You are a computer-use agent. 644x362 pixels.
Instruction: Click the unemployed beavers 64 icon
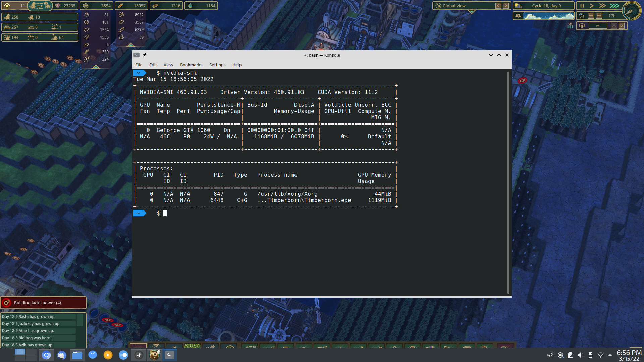[54, 37]
